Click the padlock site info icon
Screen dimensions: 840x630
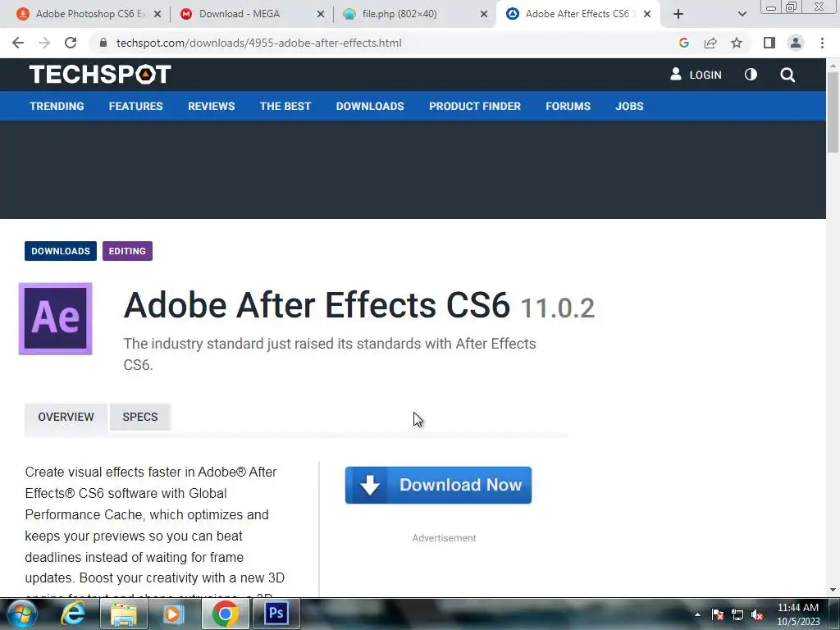(103, 43)
